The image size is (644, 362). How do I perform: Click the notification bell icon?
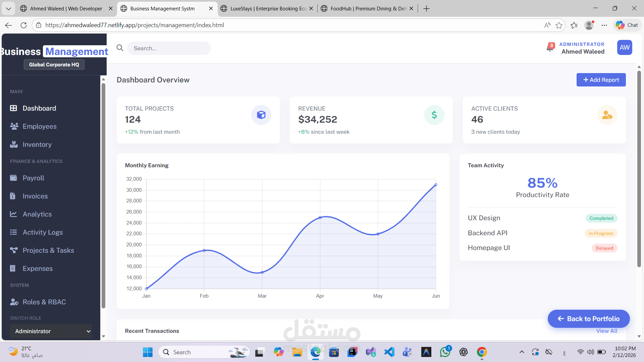550,48
